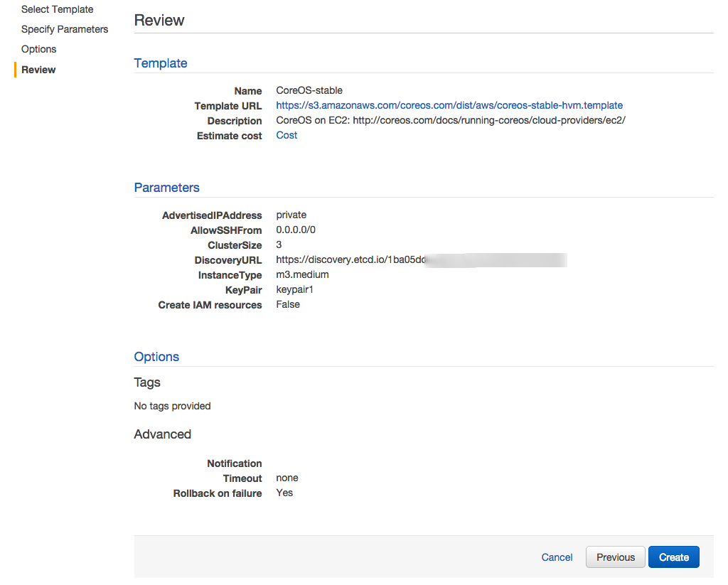Viewport: 728px width, 585px height.
Task: Click the Options section heading
Action: [x=156, y=357]
